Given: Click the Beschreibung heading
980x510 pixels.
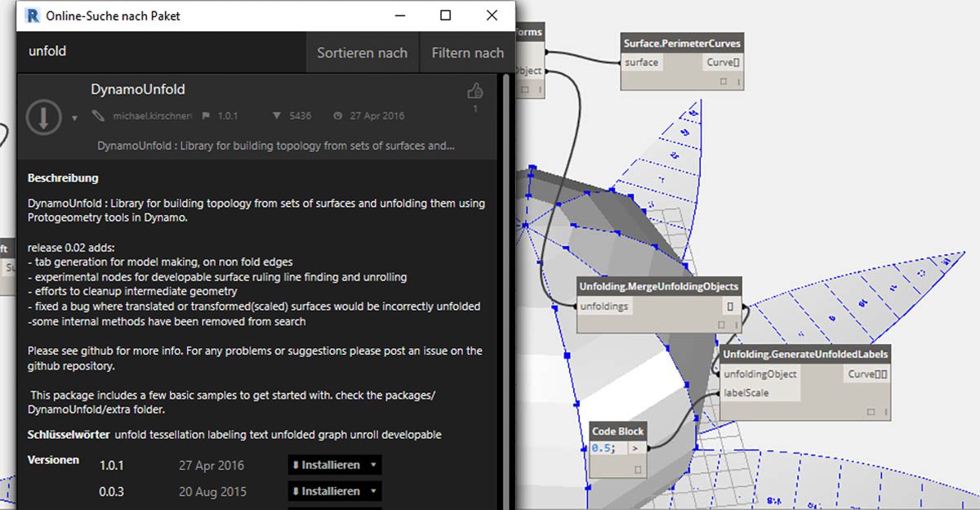Looking at the screenshot, I should tap(63, 177).
